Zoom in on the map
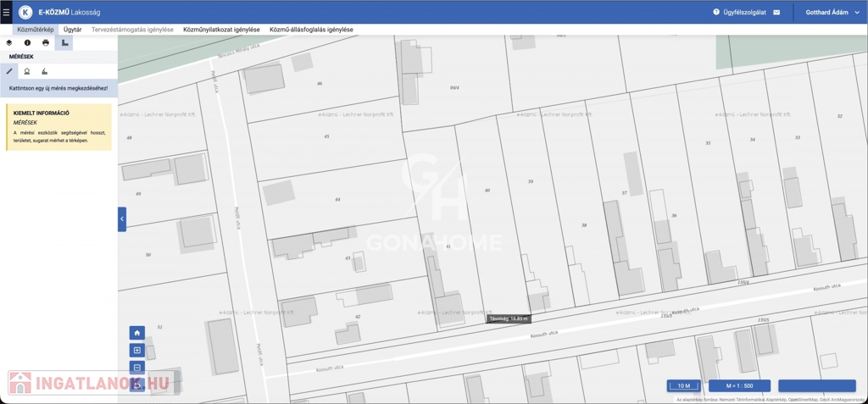 tap(137, 351)
